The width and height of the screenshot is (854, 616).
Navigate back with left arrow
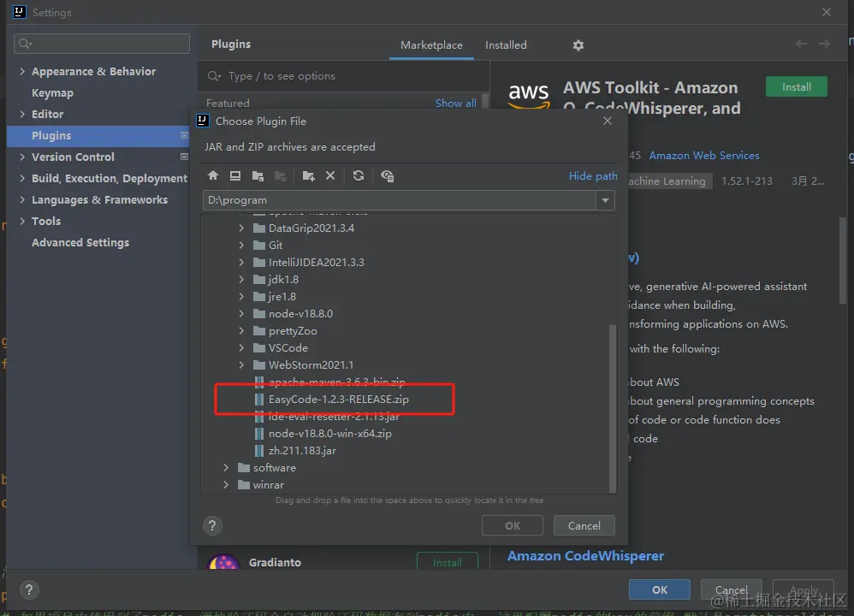point(801,44)
